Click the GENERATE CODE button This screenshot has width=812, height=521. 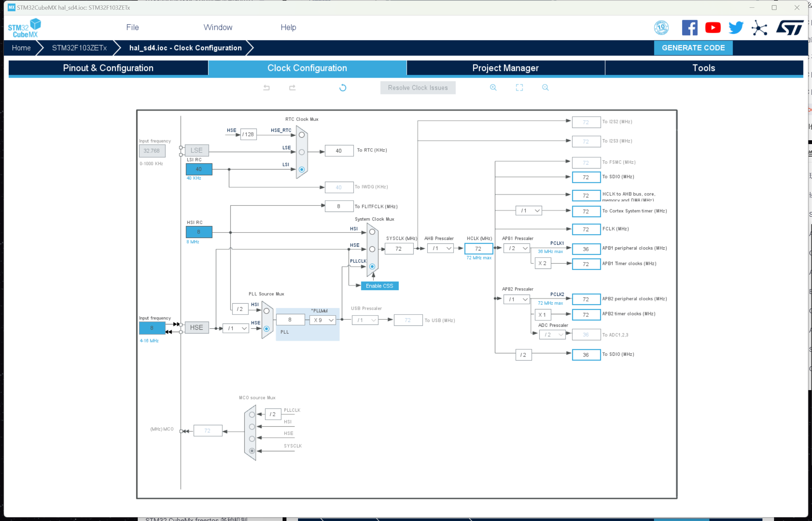pyautogui.click(x=693, y=48)
